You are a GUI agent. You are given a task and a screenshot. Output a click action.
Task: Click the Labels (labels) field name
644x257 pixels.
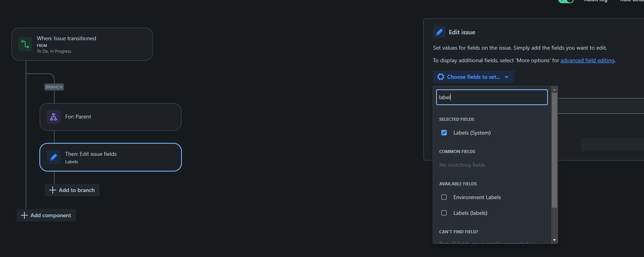(470, 213)
